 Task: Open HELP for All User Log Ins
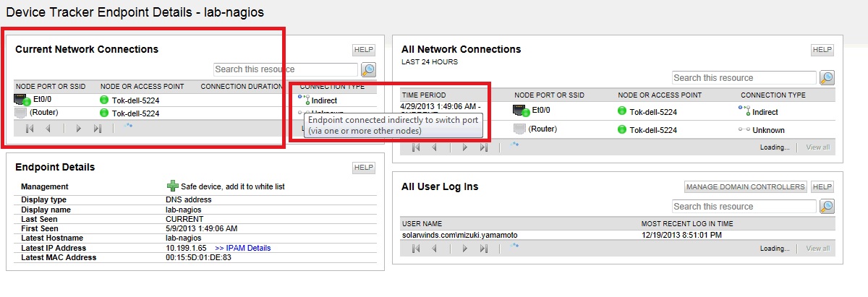click(x=822, y=186)
